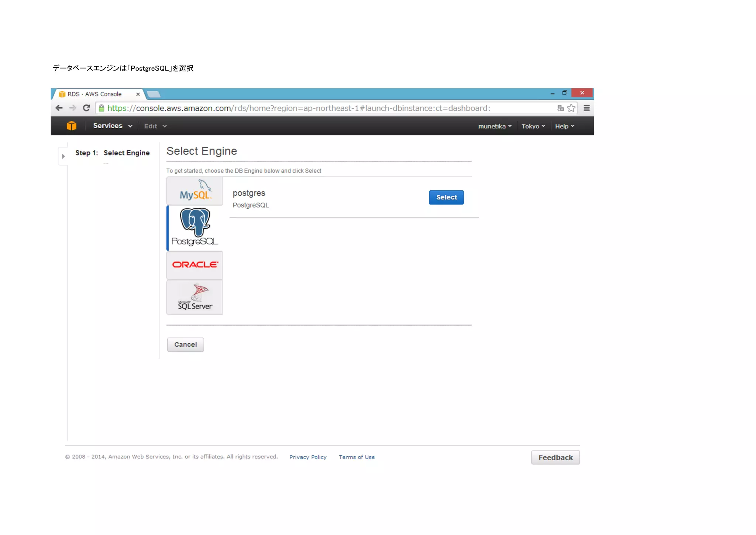Choose the MySQL engine logo
This screenshot has width=756, height=535.
tap(195, 191)
